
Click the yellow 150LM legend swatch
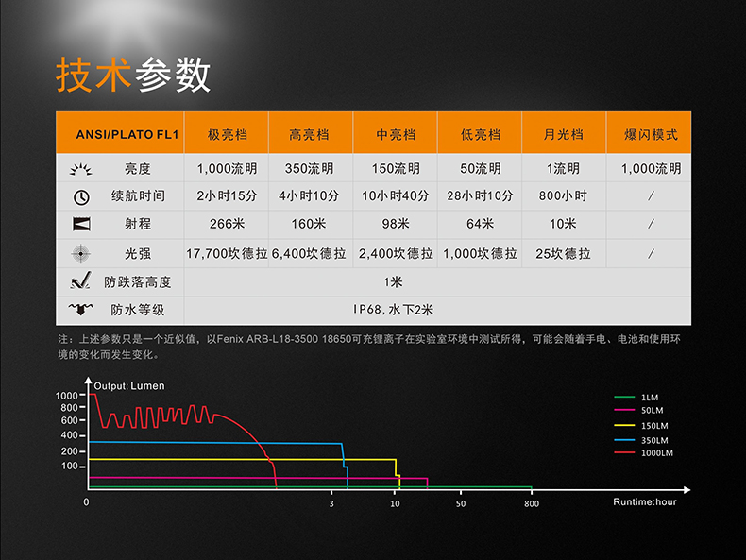[623, 425]
